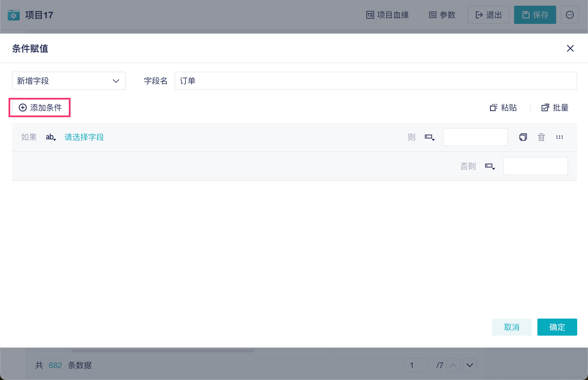Open 批量 batch edit
Screen dimensions: 588x380
pyautogui.click(x=555, y=108)
